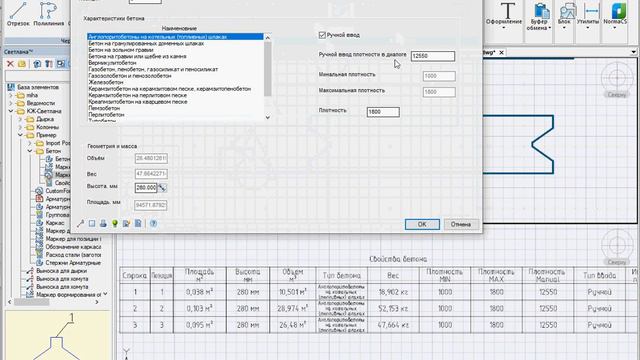Select Железобетон in the concrete list
Screen dimensions: 640x360
105,82
